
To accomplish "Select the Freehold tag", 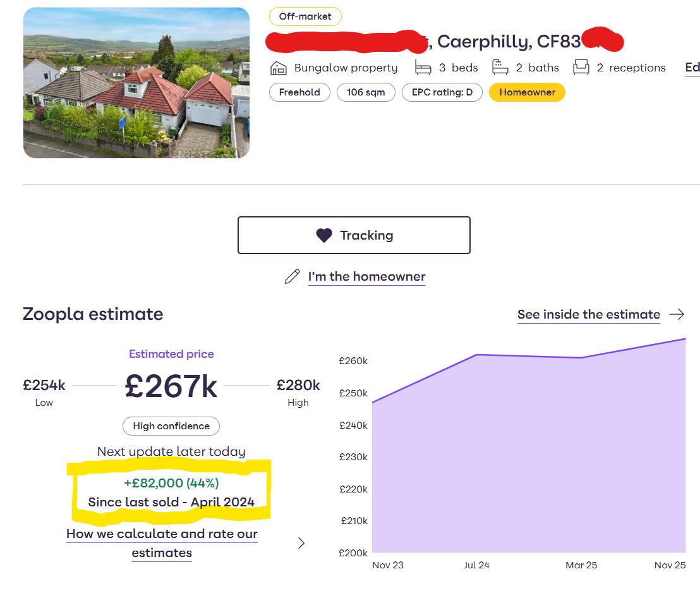I will tap(299, 92).
